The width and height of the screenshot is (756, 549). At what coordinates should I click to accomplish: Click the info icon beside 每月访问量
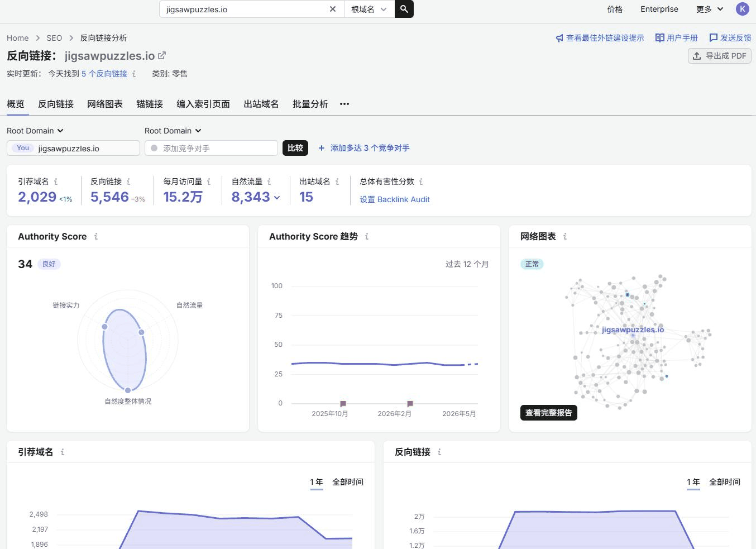click(209, 182)
